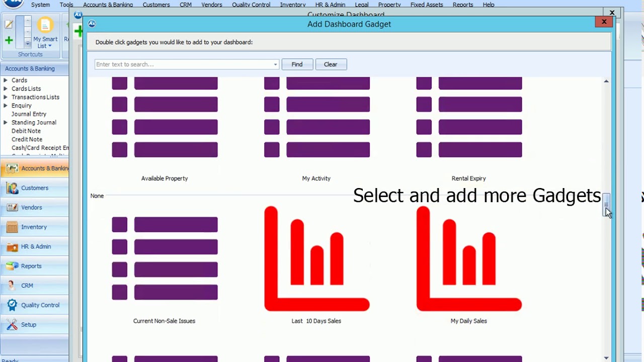Screen dimensions: 644x362
Task: Close the Add Dashboard Gadget dialog
Action: [x=604, y=22]
